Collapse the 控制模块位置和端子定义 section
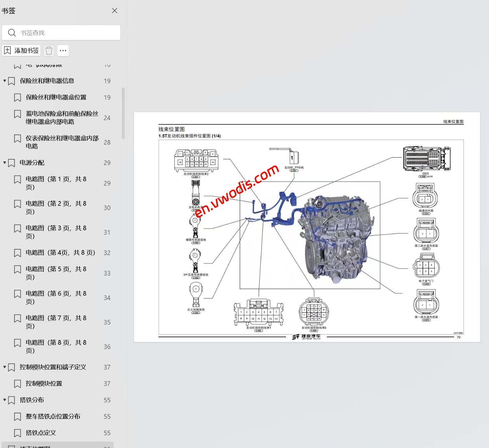Viewport: 489px width, 448px height. pos(4,367)
